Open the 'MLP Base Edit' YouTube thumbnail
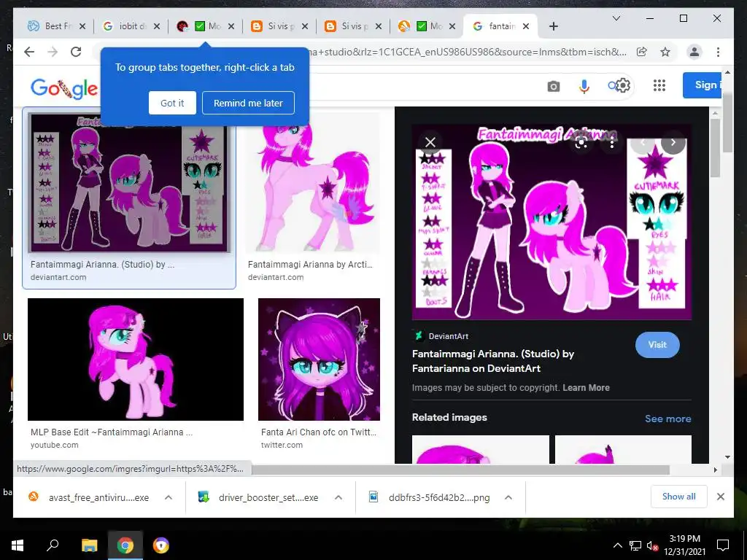Viewport: 747px width, 560px height. (x=136, y=359)
